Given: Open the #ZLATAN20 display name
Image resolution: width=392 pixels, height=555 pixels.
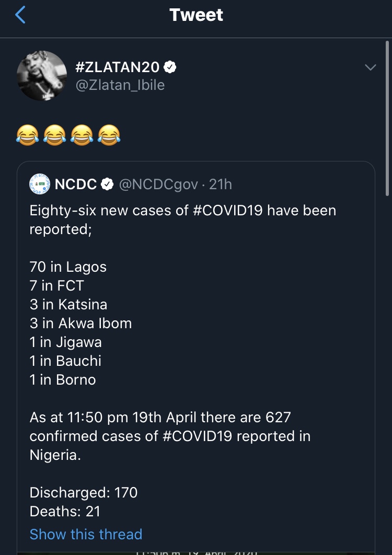Looking at the screenshot, I should (x=117, y=67).
